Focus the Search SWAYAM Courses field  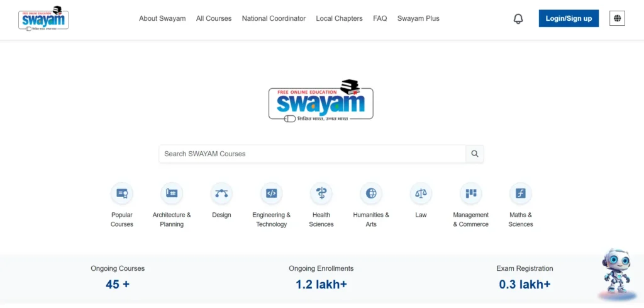(x=312, y=154)
